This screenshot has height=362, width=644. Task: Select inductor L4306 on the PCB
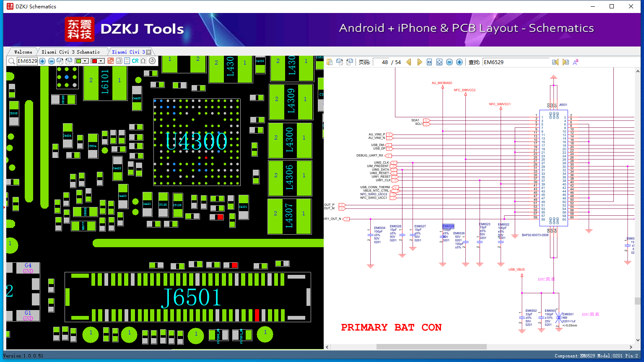pos(290,178)
